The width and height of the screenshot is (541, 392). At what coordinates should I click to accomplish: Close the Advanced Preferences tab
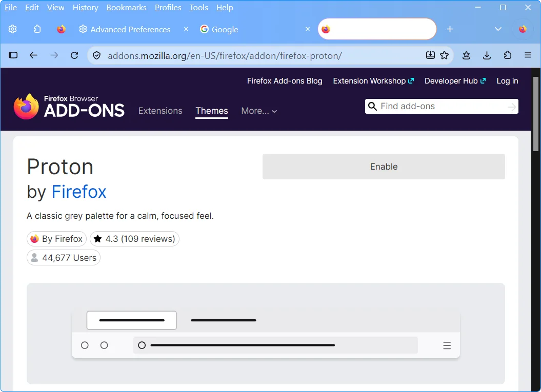point(186,29)
